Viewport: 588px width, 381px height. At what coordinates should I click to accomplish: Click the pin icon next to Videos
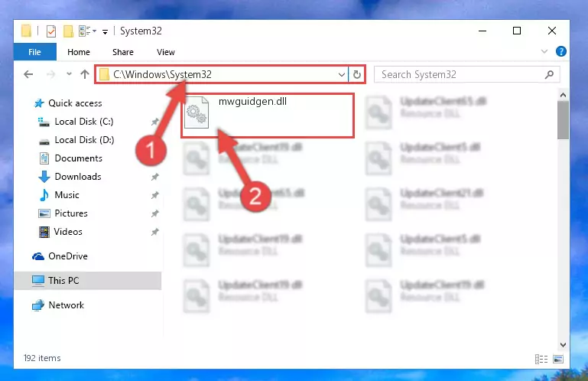(155, 232)
